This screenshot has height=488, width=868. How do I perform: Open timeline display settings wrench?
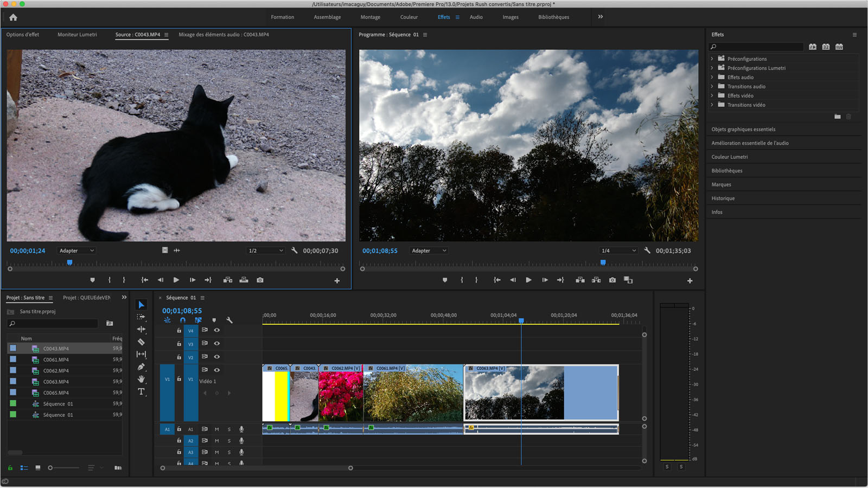tap(229, 320)
